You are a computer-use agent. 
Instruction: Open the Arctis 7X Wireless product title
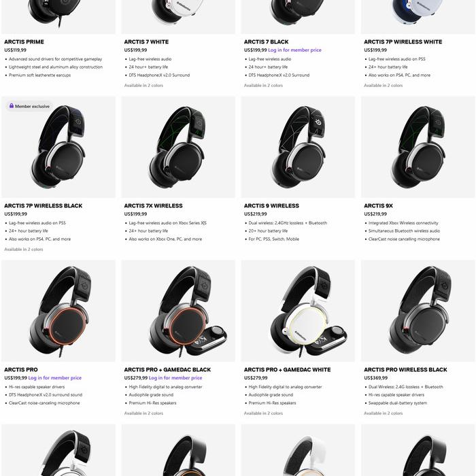(x=153, y=206)
